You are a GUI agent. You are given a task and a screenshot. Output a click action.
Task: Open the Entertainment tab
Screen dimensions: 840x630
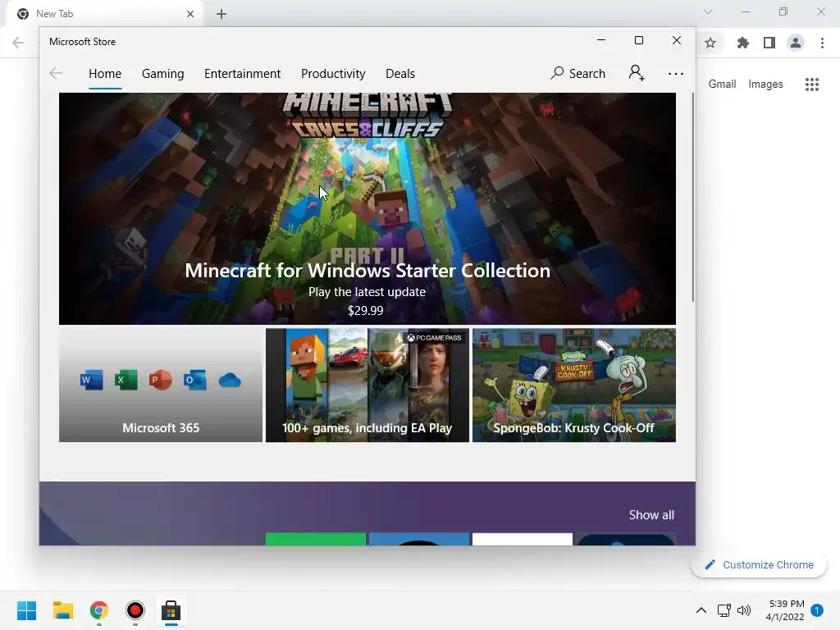click(242, 74)
